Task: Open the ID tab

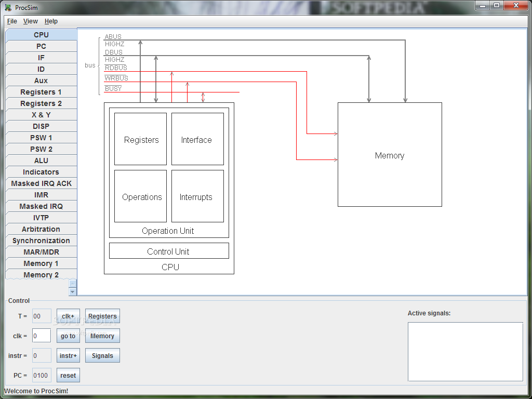Action: (x=42, y=69)
